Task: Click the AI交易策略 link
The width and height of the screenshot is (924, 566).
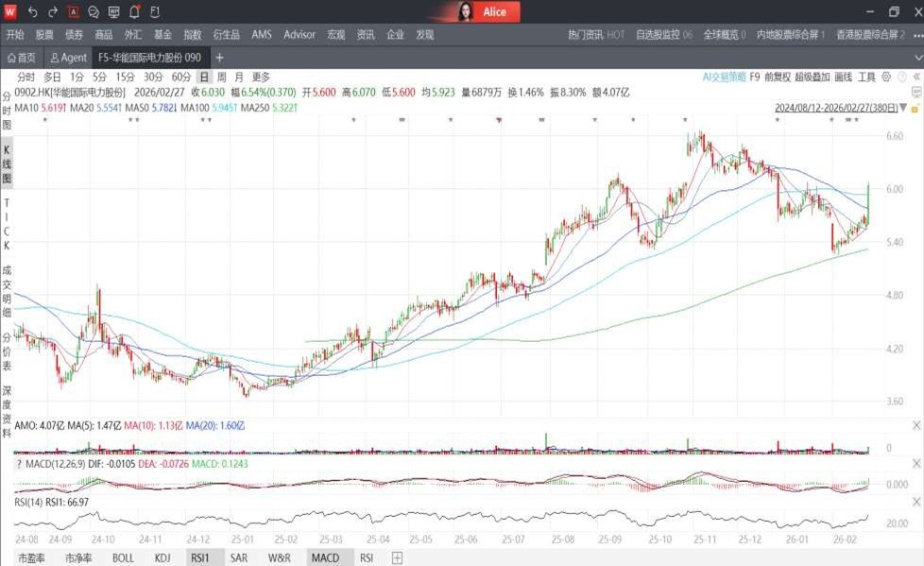Action: [x=724, y=77]
